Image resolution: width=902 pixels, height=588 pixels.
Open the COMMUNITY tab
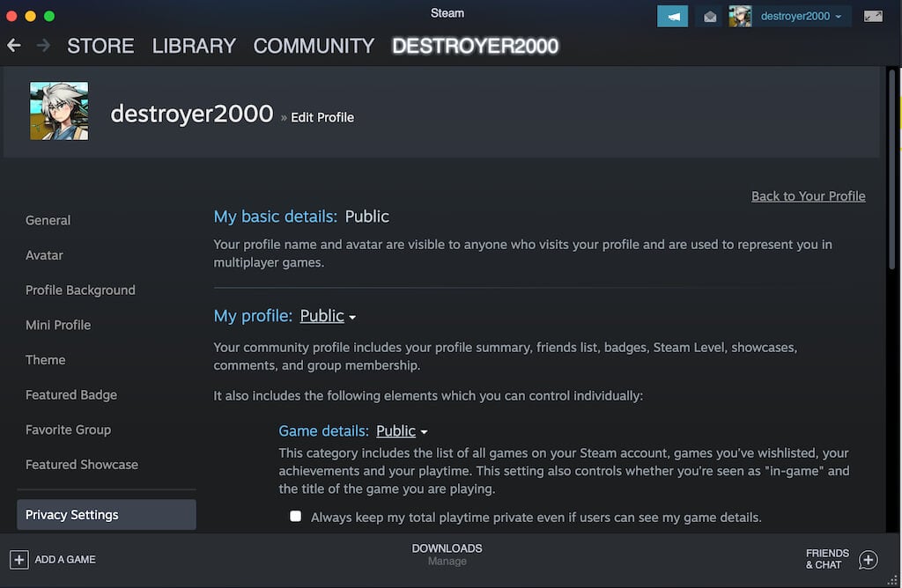pos(314,46)
